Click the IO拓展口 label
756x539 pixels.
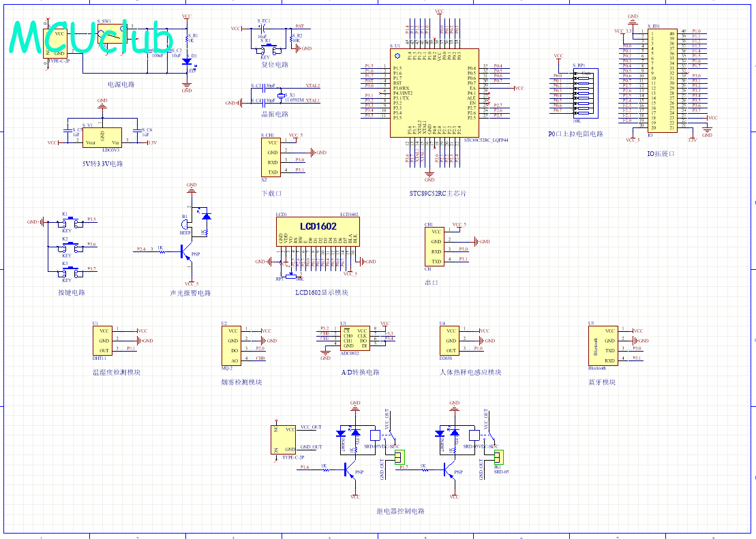click(x=661, y=154)
